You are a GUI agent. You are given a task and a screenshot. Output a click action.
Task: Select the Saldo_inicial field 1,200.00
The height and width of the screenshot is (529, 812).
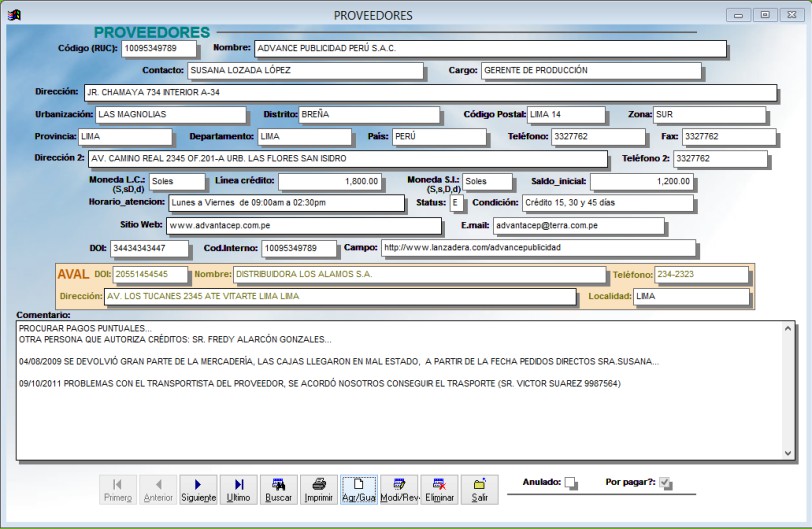(642, 182)
